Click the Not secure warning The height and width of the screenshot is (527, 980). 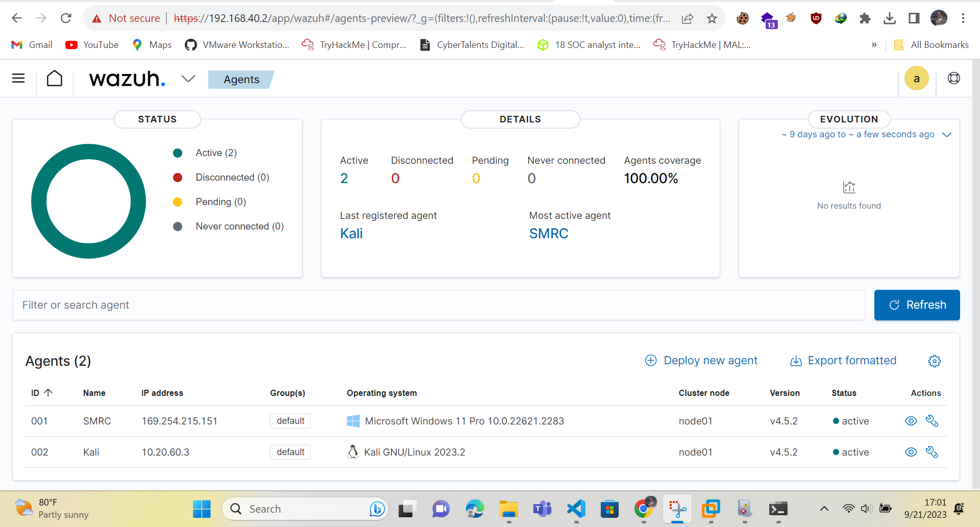coord(126,18)
